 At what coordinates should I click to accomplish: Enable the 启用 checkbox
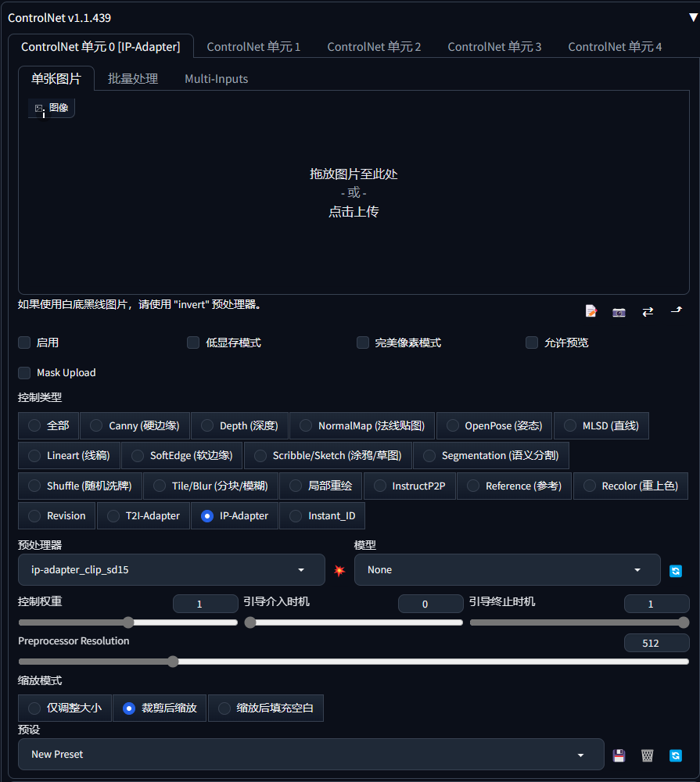tap(23, 343)
